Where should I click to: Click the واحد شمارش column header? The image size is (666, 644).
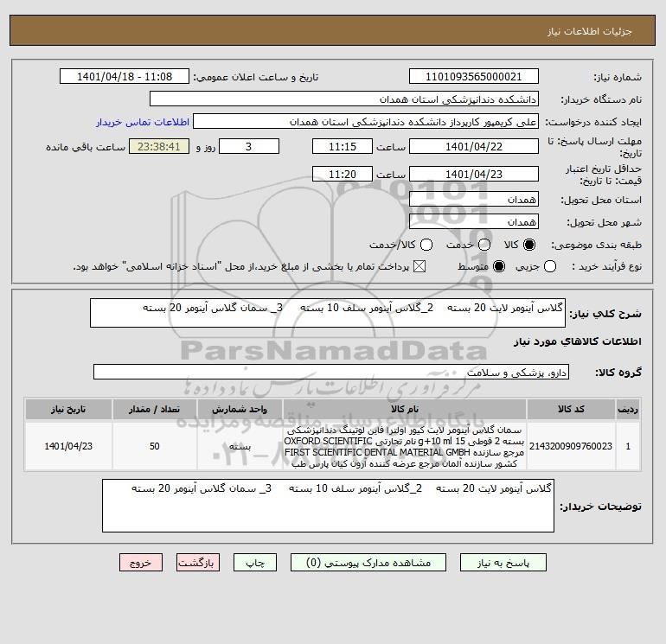(240, 409)
